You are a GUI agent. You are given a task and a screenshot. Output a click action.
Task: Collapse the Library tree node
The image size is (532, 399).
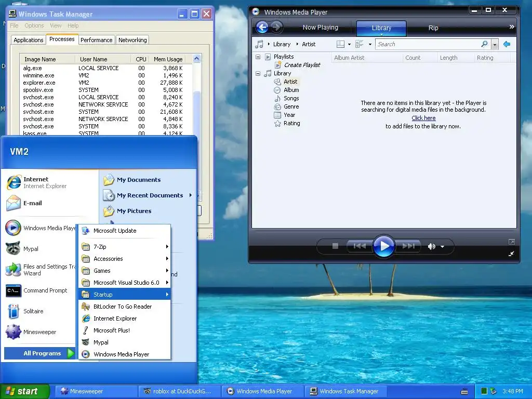point(258,73)
